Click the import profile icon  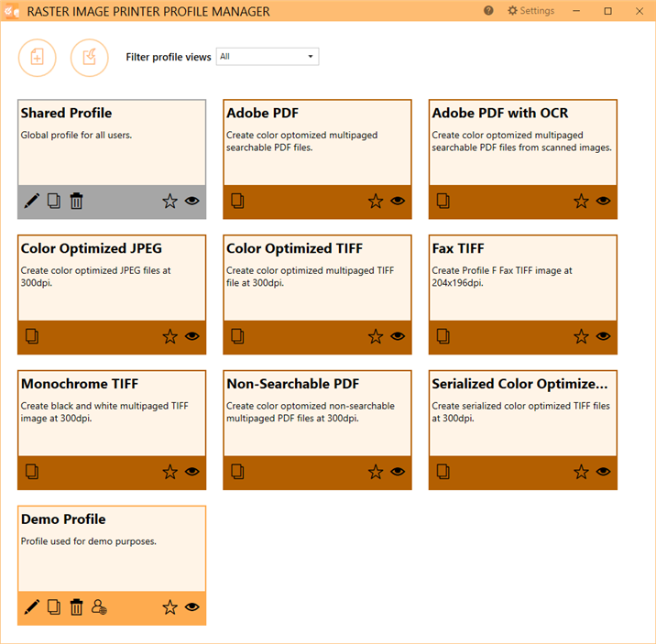(90, 58)
